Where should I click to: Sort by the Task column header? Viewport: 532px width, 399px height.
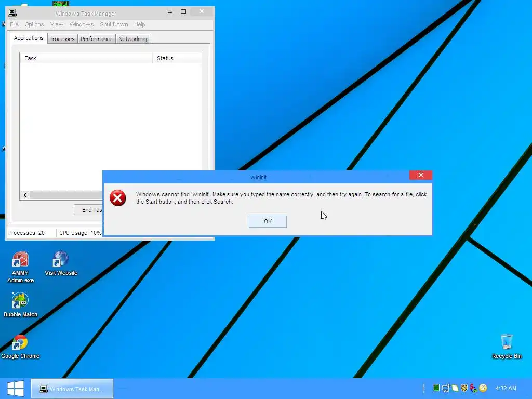(x=87, y=58)
